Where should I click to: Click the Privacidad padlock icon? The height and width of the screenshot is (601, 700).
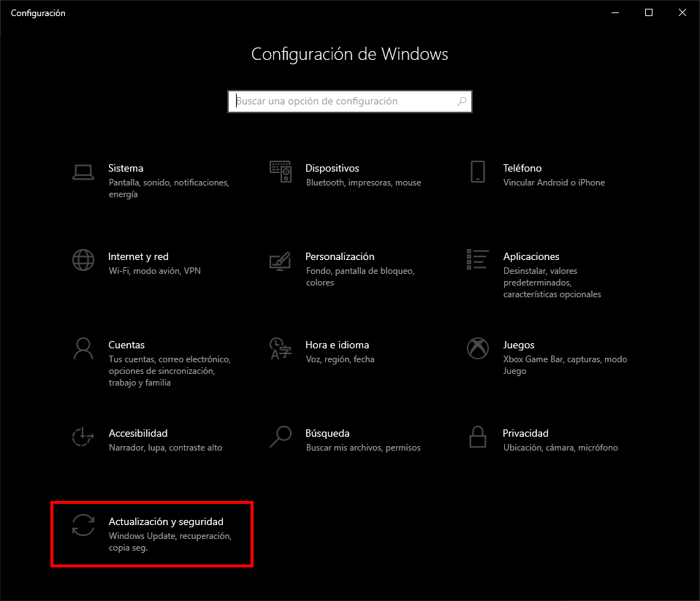coord(477,437)
